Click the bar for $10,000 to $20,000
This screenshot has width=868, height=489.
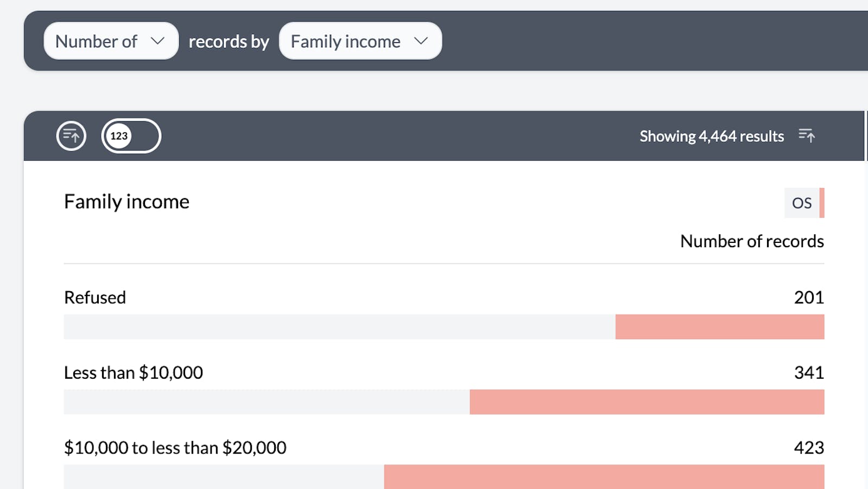tap(604, 477)
